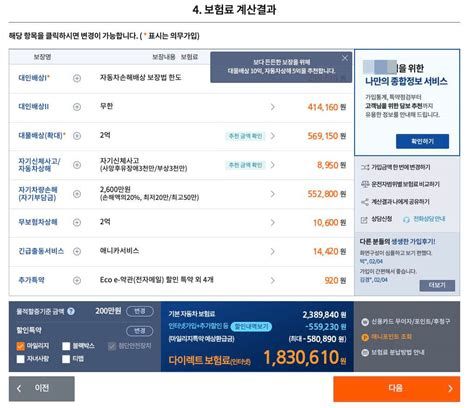Click the share icon for 계산결과 나에게 공유하기
Viewport: 474px width, 408px height.
[365, 202]
